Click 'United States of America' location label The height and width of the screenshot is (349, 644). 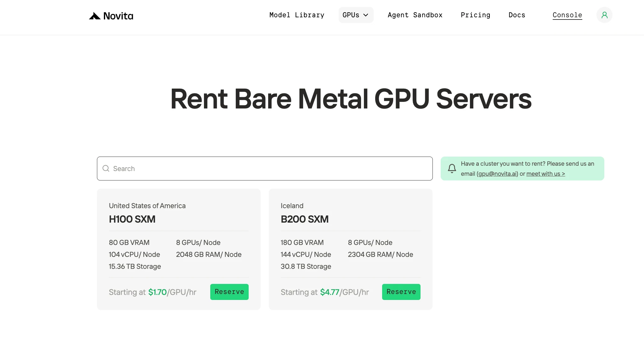[147, 206]
